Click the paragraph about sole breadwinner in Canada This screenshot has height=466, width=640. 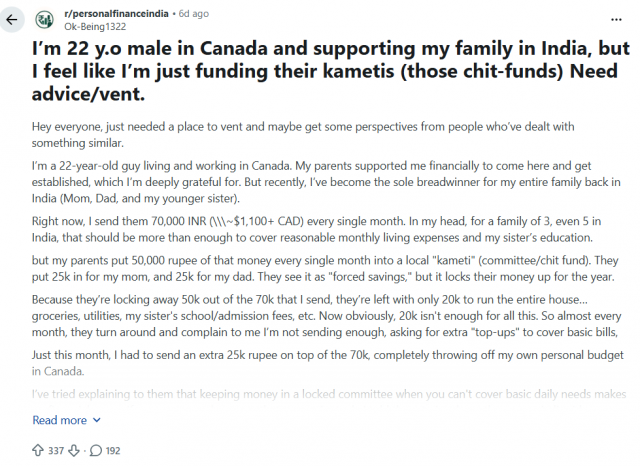coord(326,182)
